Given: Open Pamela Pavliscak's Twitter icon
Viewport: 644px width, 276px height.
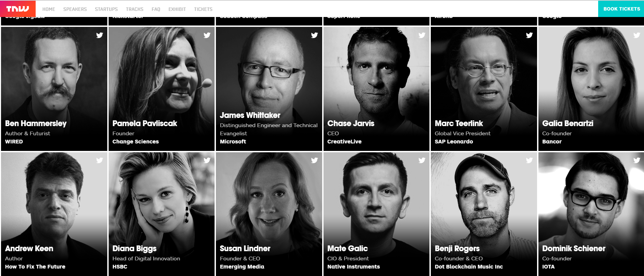Looking at the screenshot, I should click(x=207, y=35).
